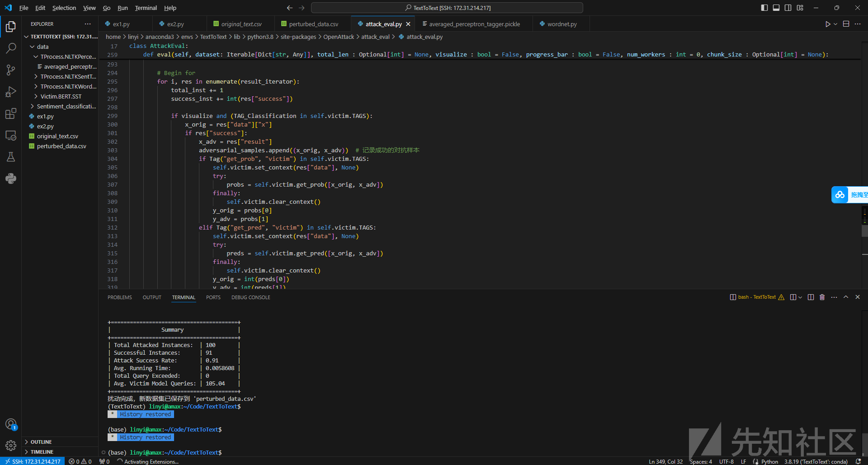Open the Manage gear icon
The width and height of the screenshot is (868, 465).
click(11, 446)
